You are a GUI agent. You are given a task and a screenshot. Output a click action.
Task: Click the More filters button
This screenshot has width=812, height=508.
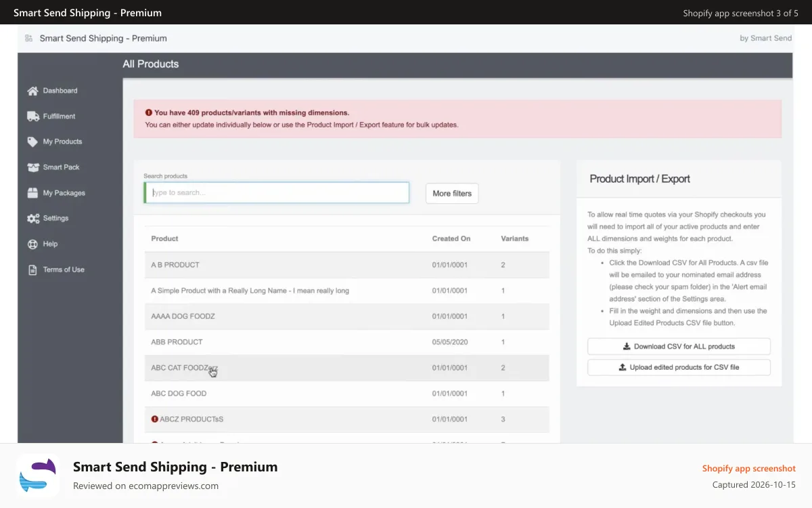point(452,194)
